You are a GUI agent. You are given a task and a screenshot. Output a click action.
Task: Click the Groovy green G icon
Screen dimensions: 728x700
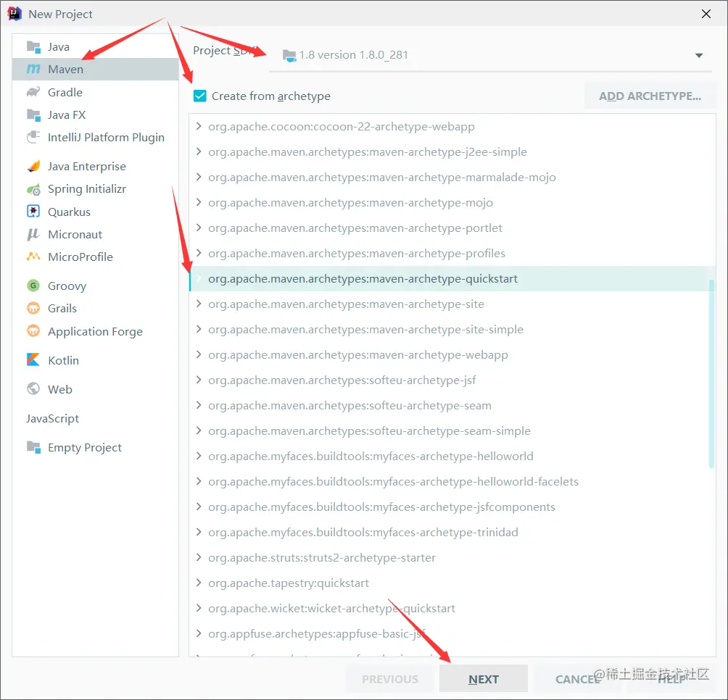click(x=33, y=286)
